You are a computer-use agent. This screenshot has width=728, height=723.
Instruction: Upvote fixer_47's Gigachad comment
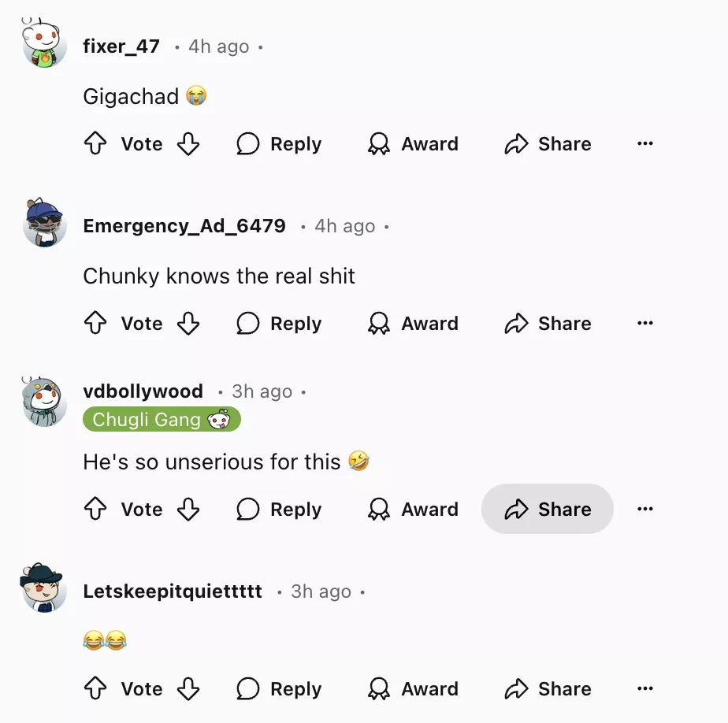[x=95, y=143]
